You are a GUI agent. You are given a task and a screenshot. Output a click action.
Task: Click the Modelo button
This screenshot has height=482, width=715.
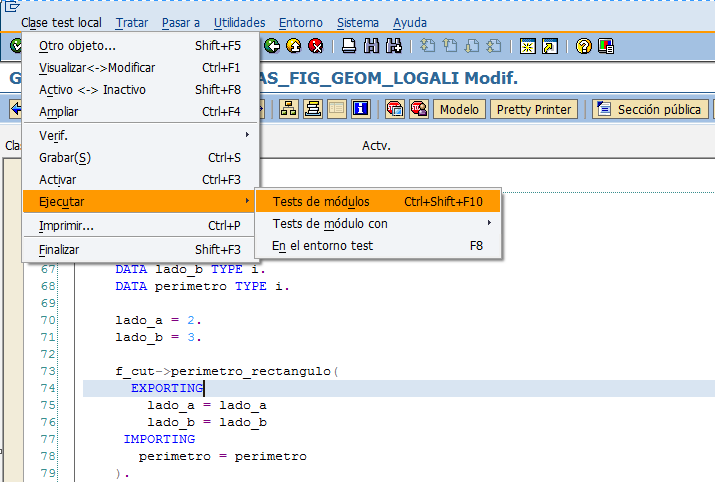point(459,109)
